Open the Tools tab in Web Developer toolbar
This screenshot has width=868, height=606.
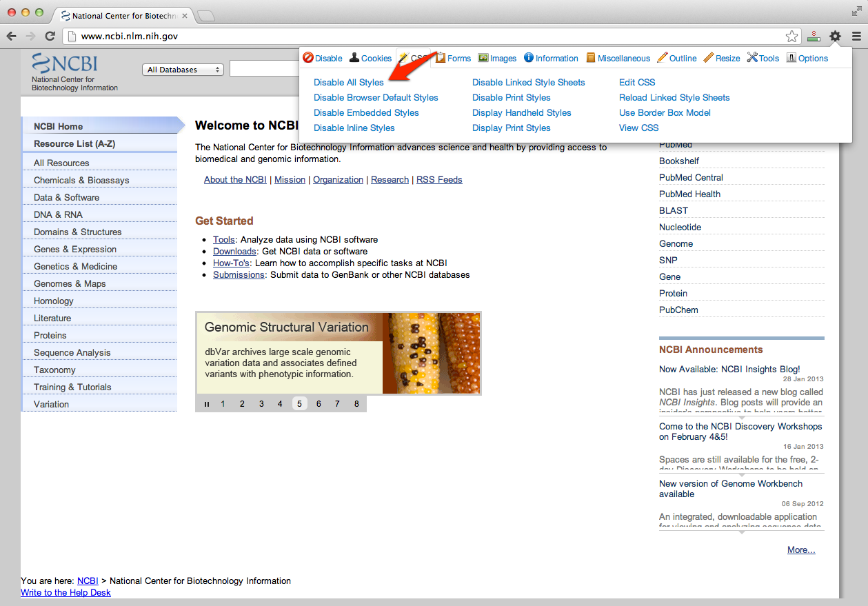763,59
